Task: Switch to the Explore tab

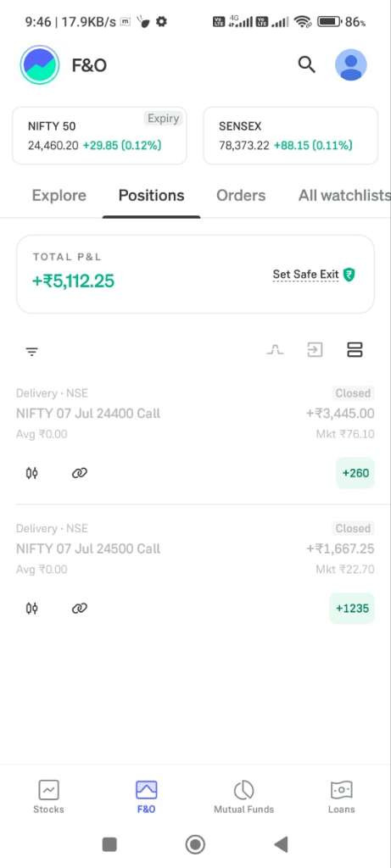Action: coord(59,196)
